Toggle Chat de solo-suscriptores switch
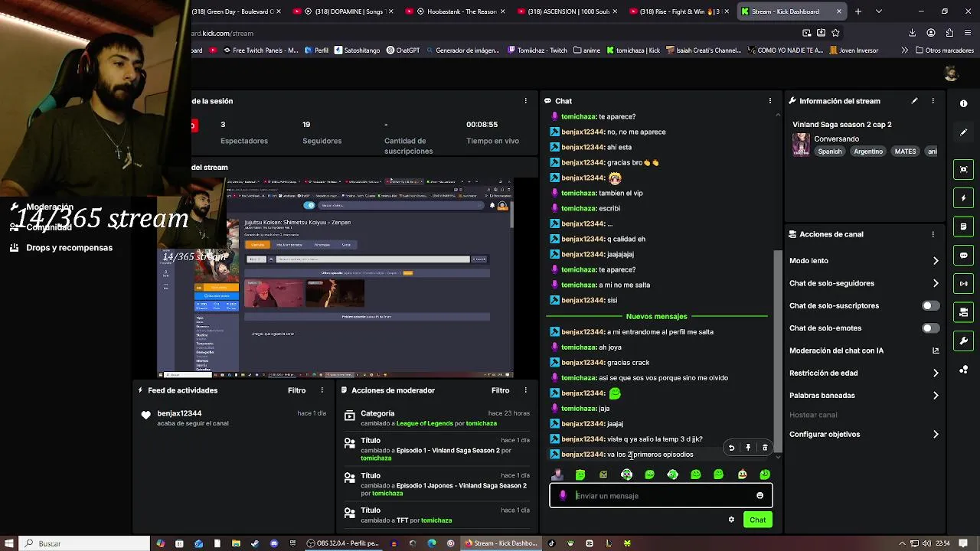 [x=930, y=305]
